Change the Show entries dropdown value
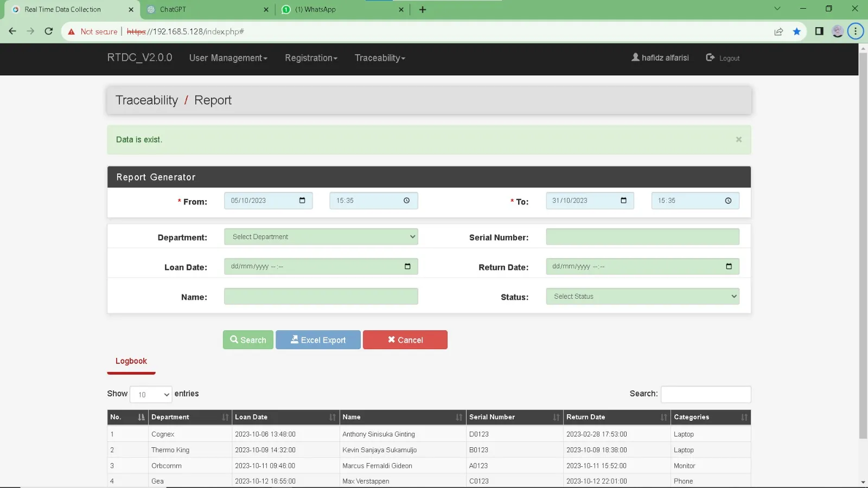 [151, 394]
